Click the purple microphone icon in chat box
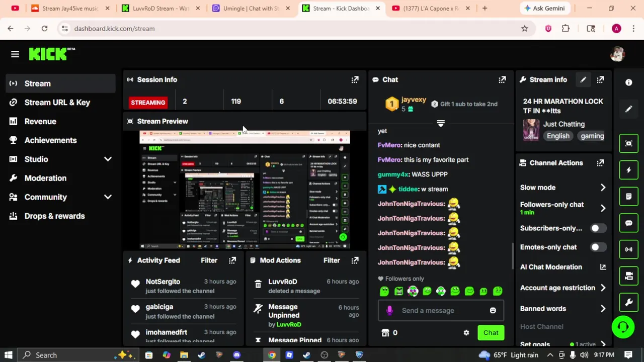Screen dimensions: 644x362 (389, 311)
